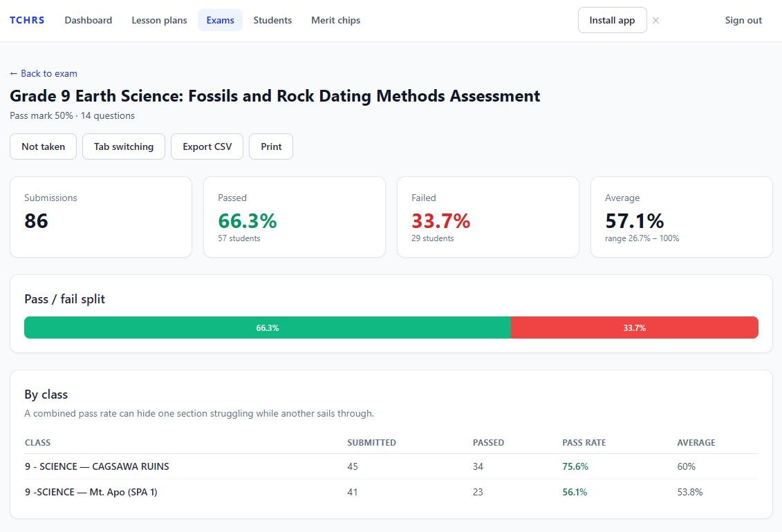Click the 23 passed cell
This screenshot has width=782, height=532.
478,492
